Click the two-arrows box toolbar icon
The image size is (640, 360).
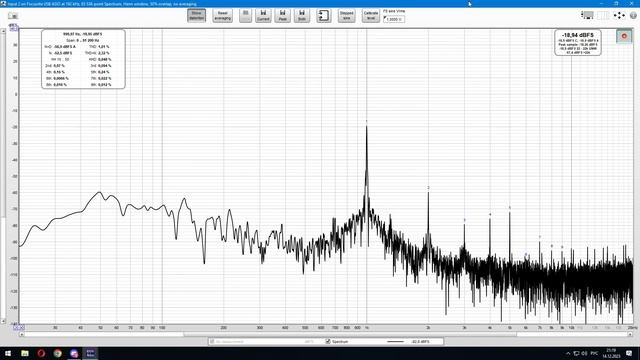tap(324, 16)
